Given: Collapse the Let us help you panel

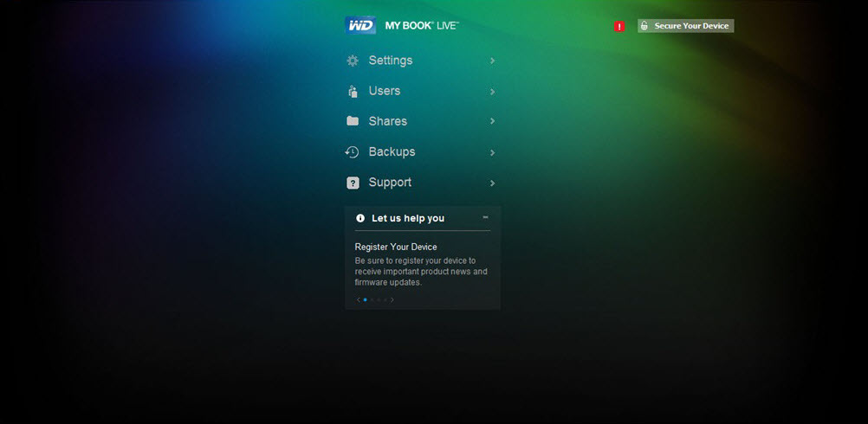Looking at the screenshot, I should pos(485,217).
